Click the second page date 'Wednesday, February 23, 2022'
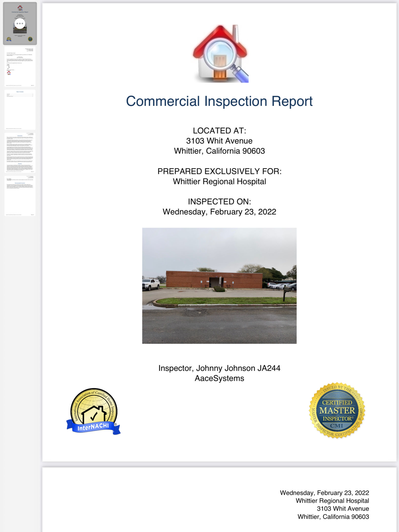Image resolution: width=399 pixels, height=532 pixels. coord(324,493)
